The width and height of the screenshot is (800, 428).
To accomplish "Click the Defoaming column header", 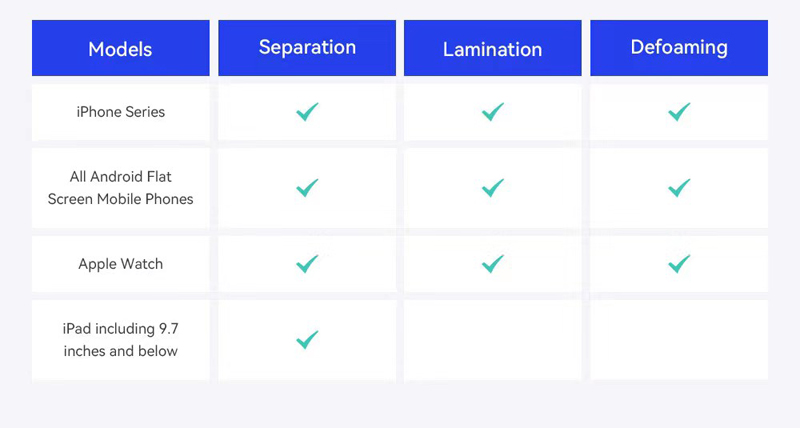I will point(679,47).
